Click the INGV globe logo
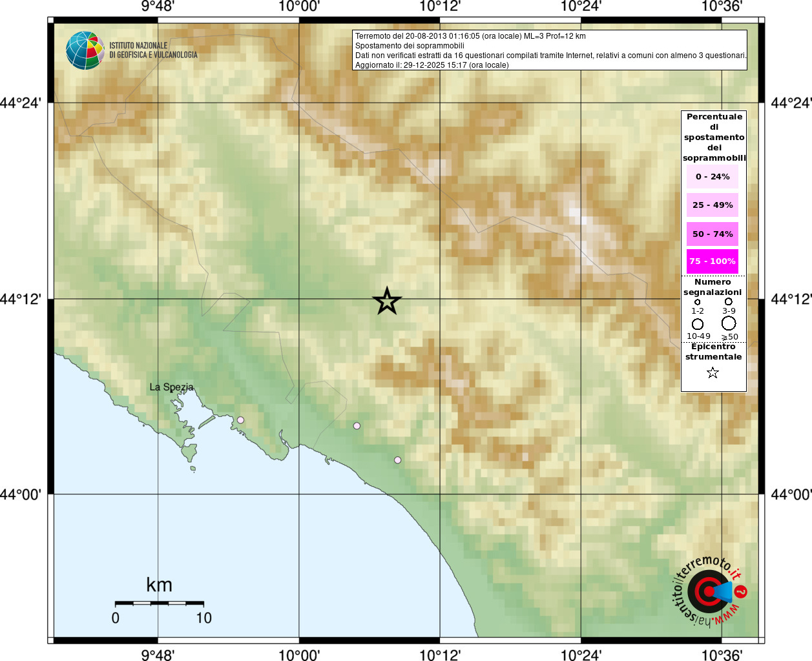812x661 pixels. (85, 50)
